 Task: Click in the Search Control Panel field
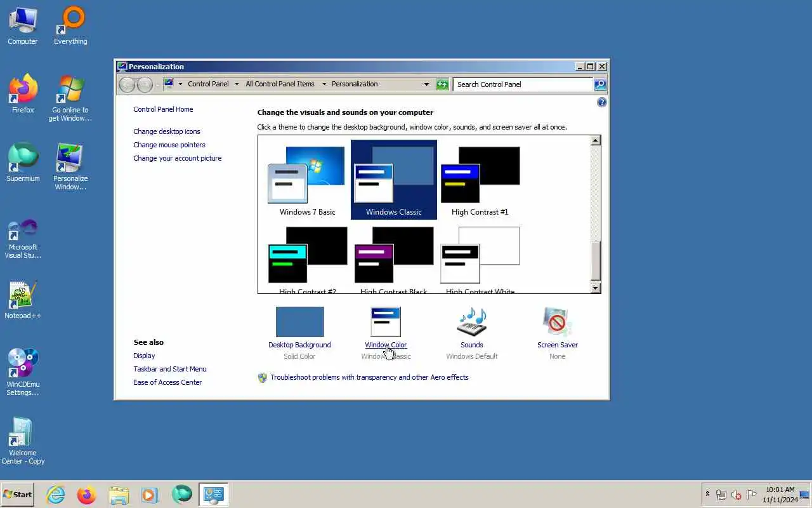coord(523,84)
